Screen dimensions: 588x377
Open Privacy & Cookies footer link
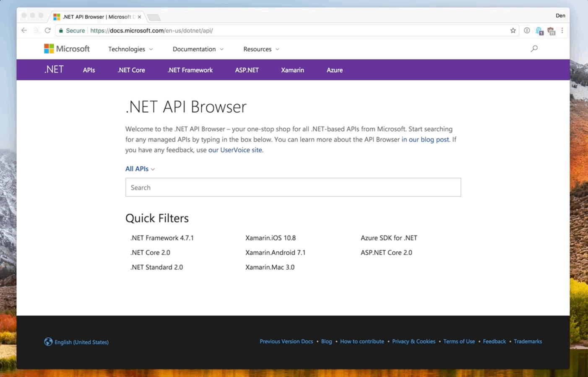[x=414, y=341]
